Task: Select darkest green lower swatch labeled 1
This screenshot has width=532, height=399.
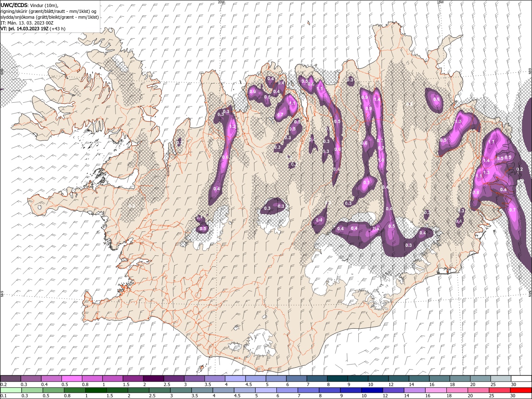Action: pyautogui.click(x=95, y=390)
